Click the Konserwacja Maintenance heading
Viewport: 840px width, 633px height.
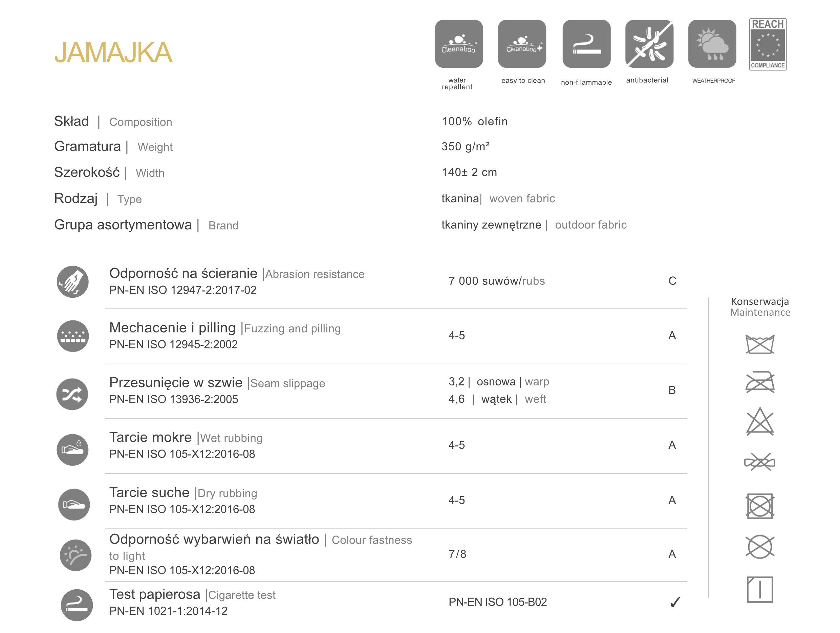tap(760, 307)
